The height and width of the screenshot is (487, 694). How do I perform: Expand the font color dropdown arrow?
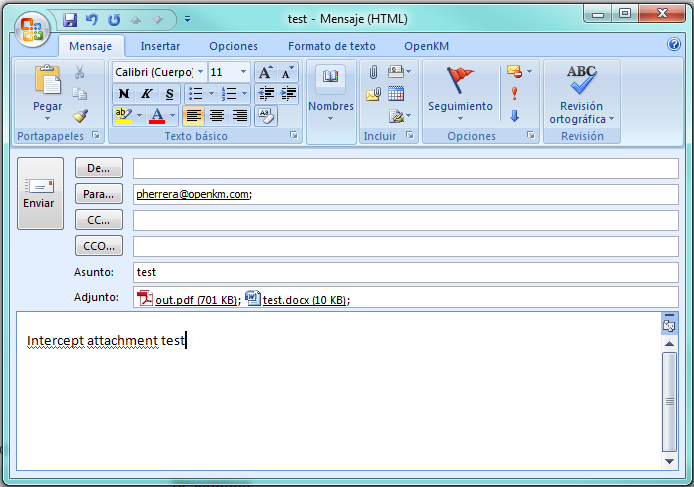click(173, 116)
